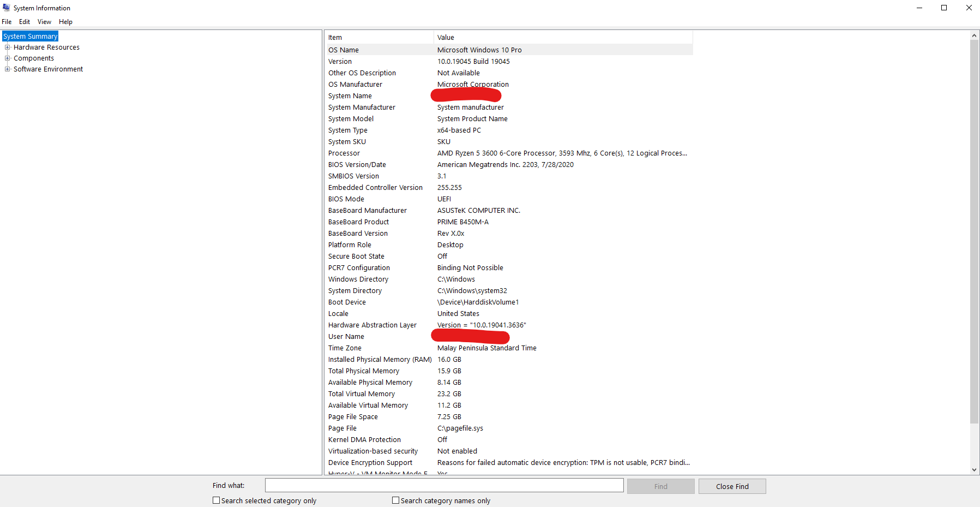Select the Secure Boot State row

pyautogui.click(x=509, y=256)
